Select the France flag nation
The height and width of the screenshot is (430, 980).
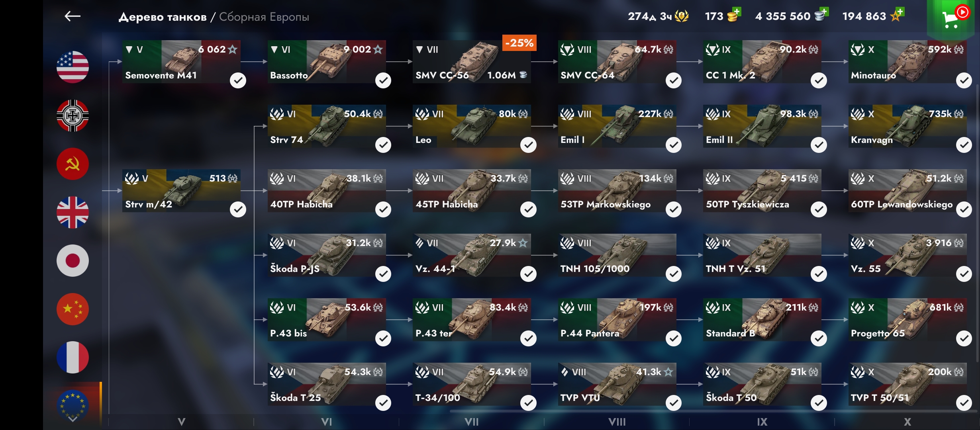73,358
